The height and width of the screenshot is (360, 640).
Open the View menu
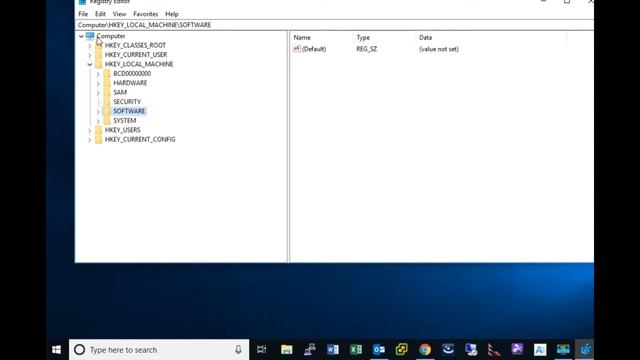[x=120, y=14]
